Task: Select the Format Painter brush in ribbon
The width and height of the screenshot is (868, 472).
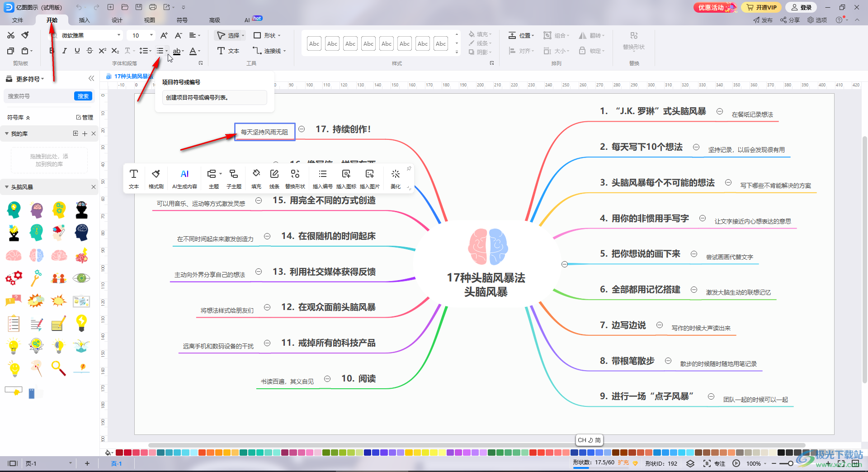Action: point(25,35)
